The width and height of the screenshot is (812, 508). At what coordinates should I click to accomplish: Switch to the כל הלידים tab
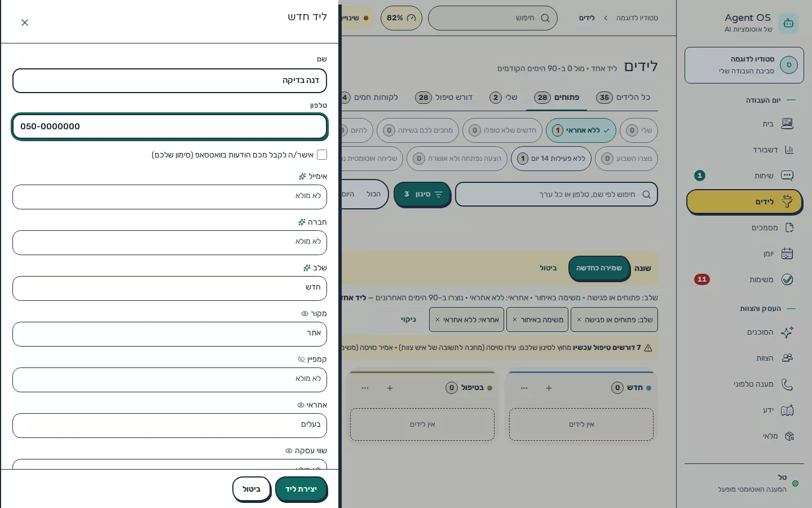[623, 98]
